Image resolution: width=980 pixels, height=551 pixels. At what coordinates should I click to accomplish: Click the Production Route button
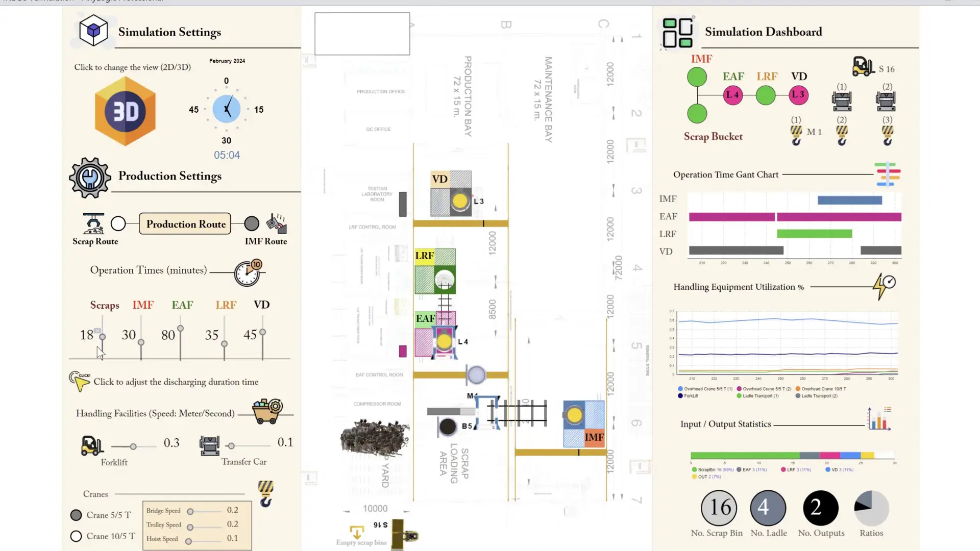tap(185, 224)
